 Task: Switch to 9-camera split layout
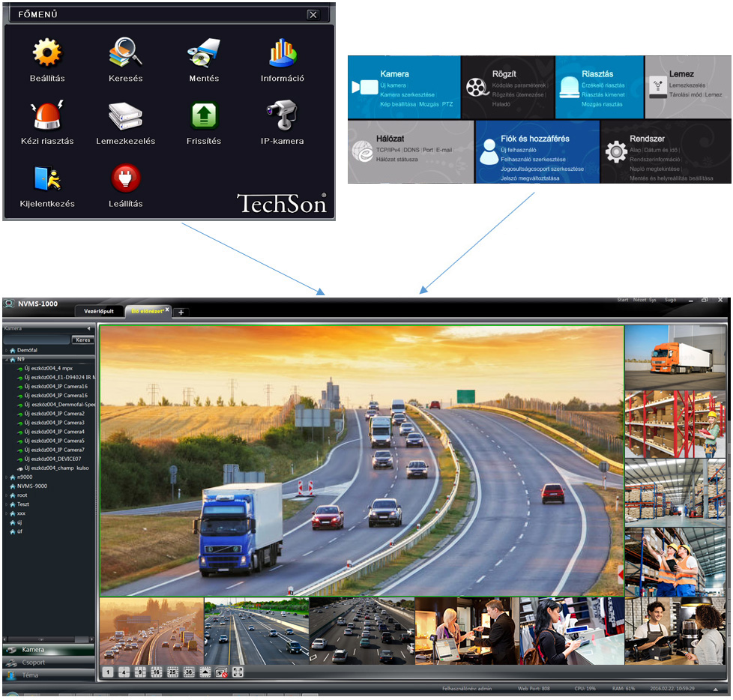[x=140, y=672]
